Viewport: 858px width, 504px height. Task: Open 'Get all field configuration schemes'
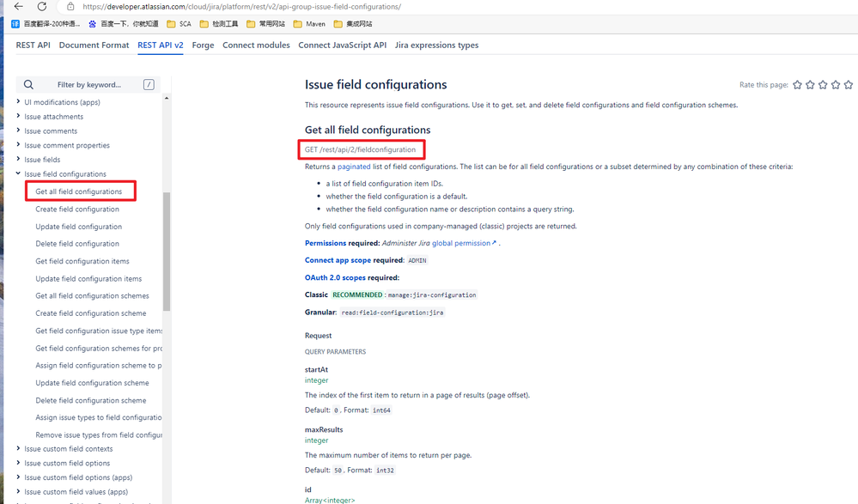[x=93, y=296]
